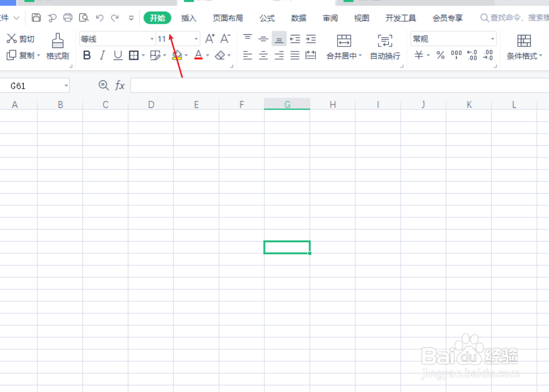549x392 pixels.
Task: Click the currency ¥ format icon
Action: (419, 55)
